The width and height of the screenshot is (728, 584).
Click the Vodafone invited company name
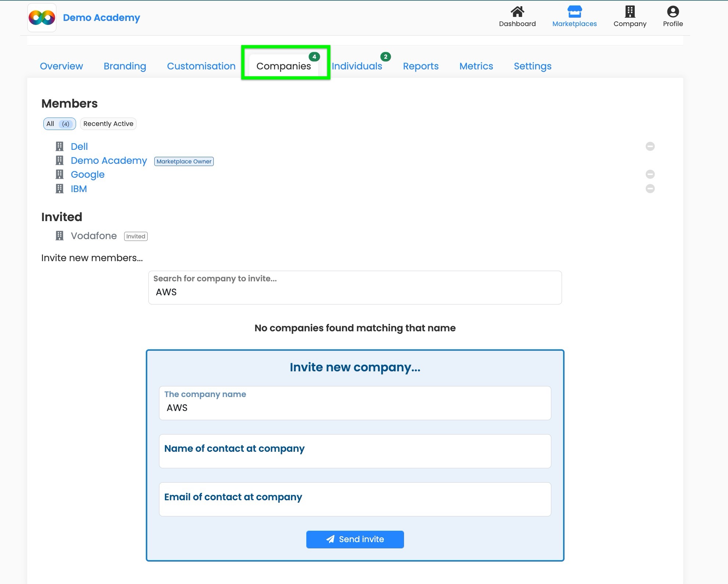point(94,236)
